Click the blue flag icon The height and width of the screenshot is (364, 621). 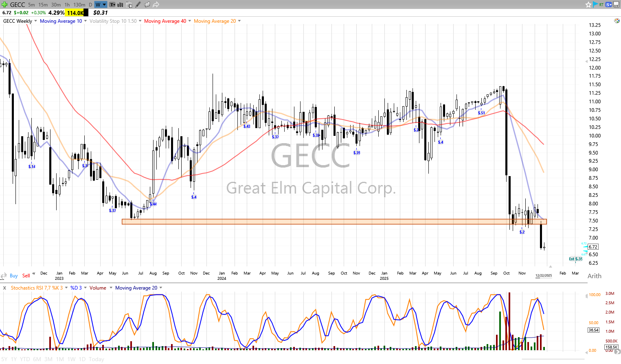[x=596, y=4]
